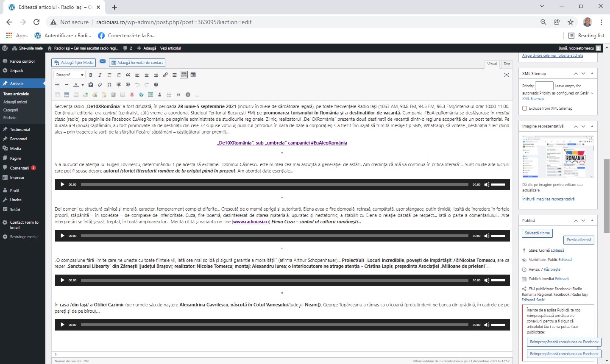The image size is (610, 364).
Task: Click the Salvează ciorna button
Action: [537, 233]
